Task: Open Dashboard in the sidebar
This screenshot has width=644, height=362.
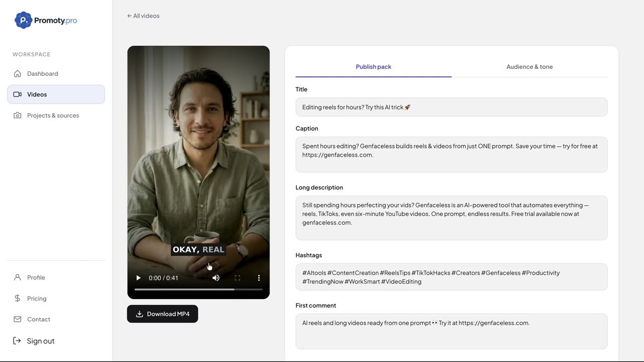Action: click(x=56, y=73)
